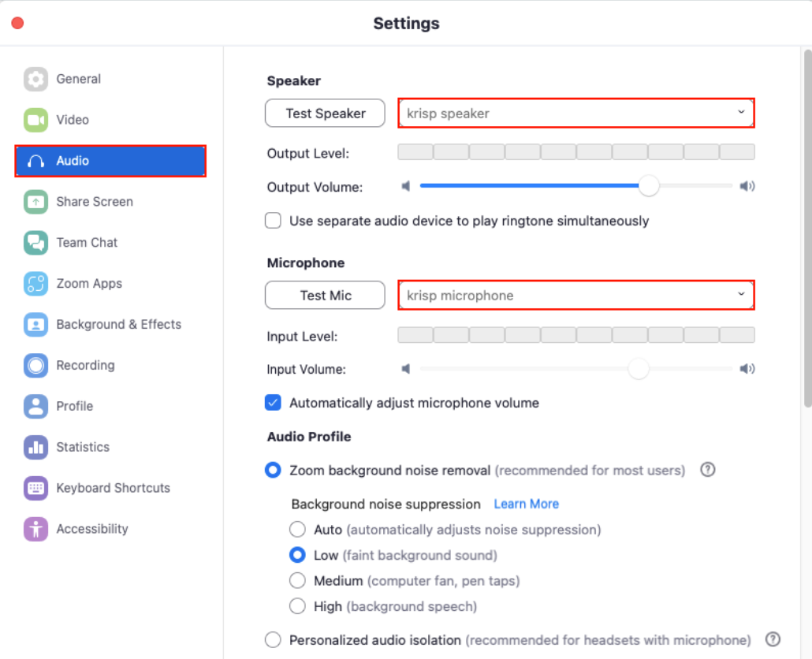Go to Team Chat settings
The height and width of the screenshot is (659, 812).
pyautogui.click(x=36, y=243)
